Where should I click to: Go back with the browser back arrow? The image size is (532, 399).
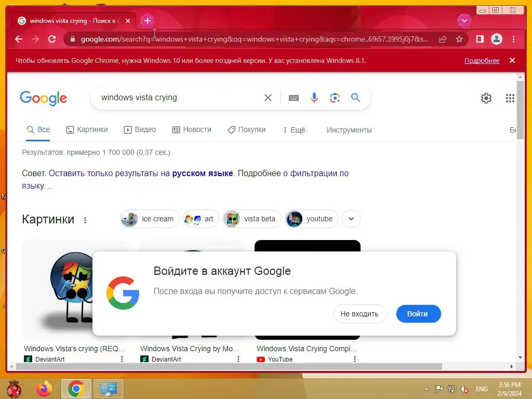click(19, 39)
